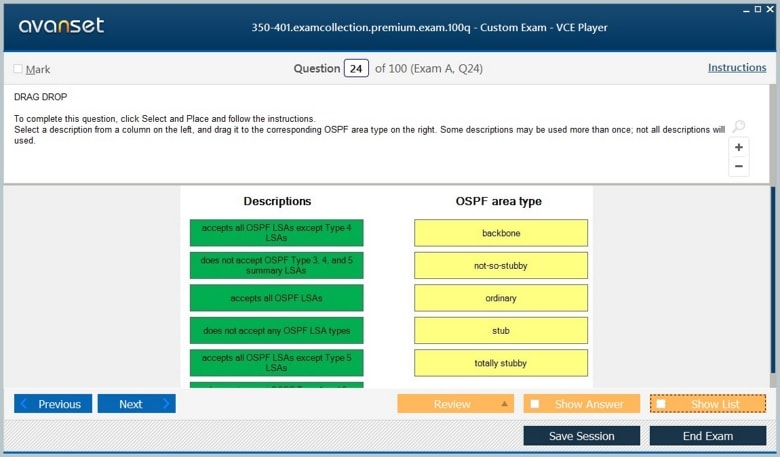
Task: Open the Instructions link
Action: [x=737, y=68]
